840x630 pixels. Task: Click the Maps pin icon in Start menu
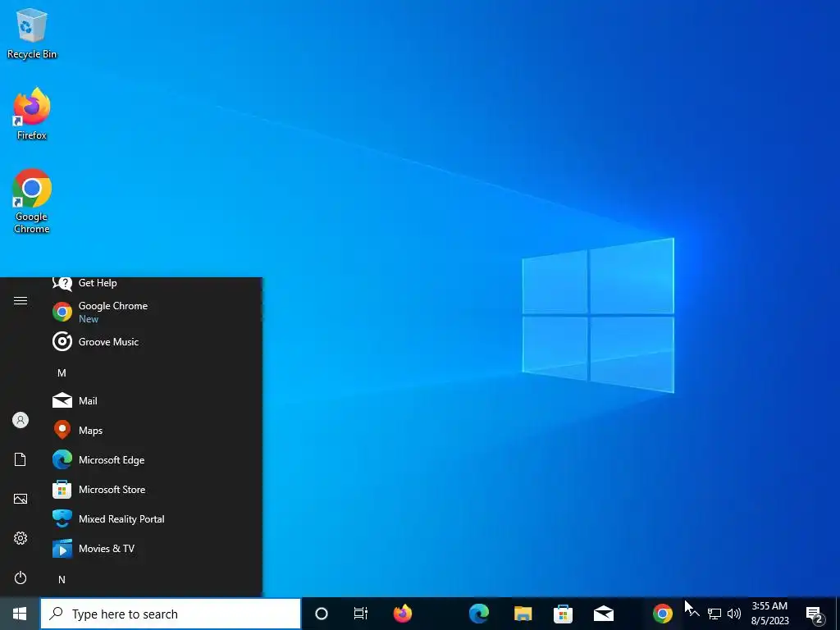click(x=62, y=430)
